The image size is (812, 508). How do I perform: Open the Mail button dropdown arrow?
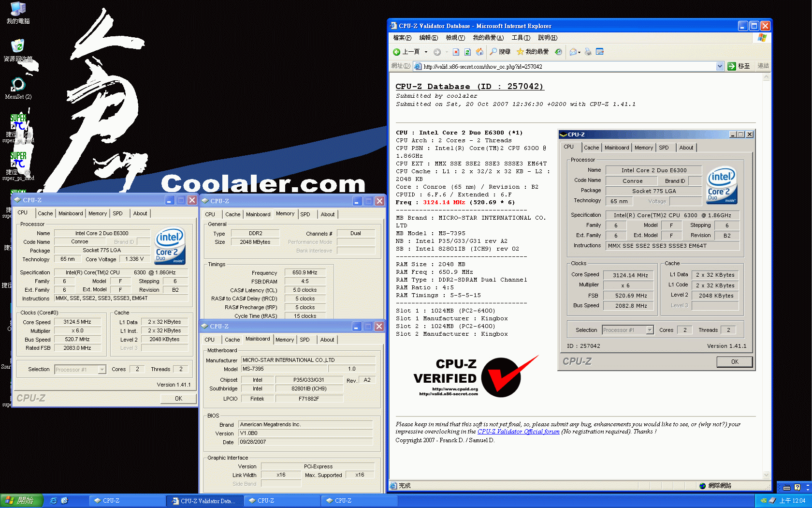(x=579, y=52)
